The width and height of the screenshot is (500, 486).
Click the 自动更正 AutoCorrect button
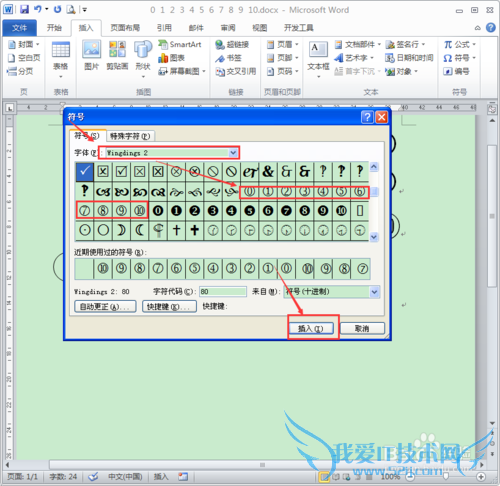click(x=105, y=306)
